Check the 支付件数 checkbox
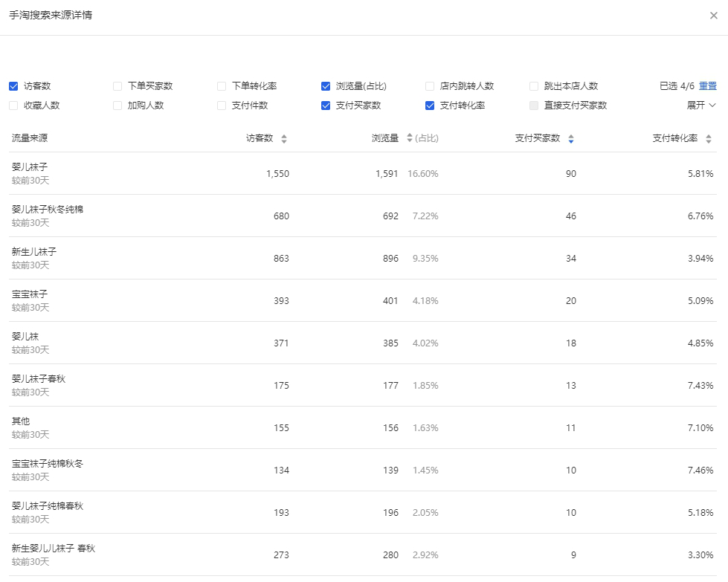The height and width of the screenshot is (582, 728). click(222, 106)
